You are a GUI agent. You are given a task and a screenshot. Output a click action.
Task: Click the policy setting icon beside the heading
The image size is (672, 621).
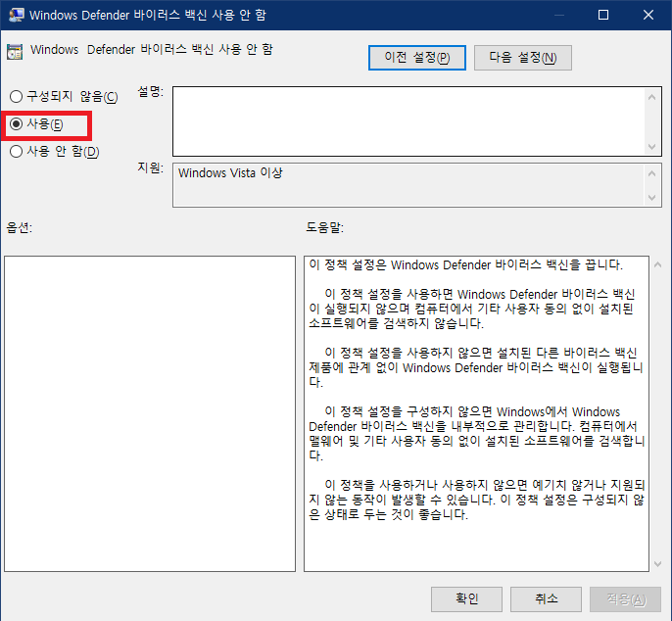(x=15, y=52)
